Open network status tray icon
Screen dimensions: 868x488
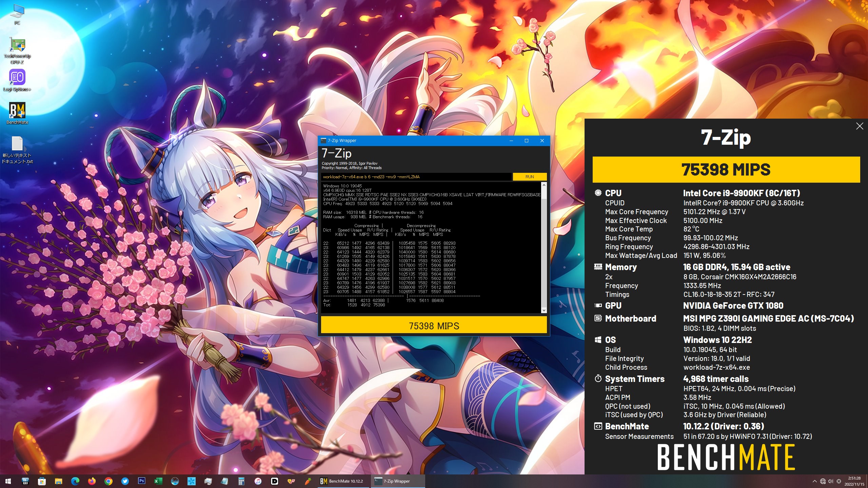(x=823, y=481)
